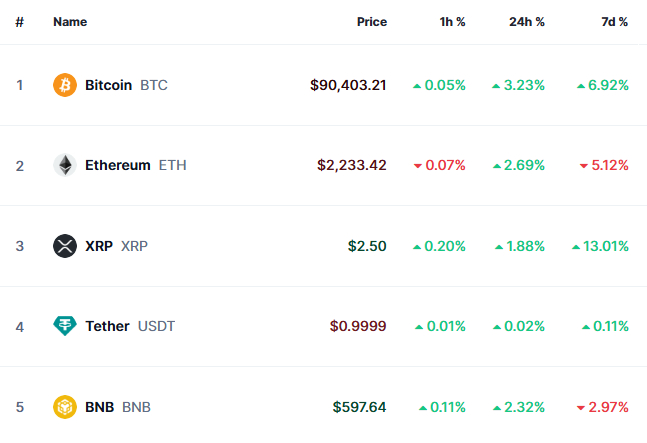Click Bitcoin's green 7d up arrow

click(581, 86)
